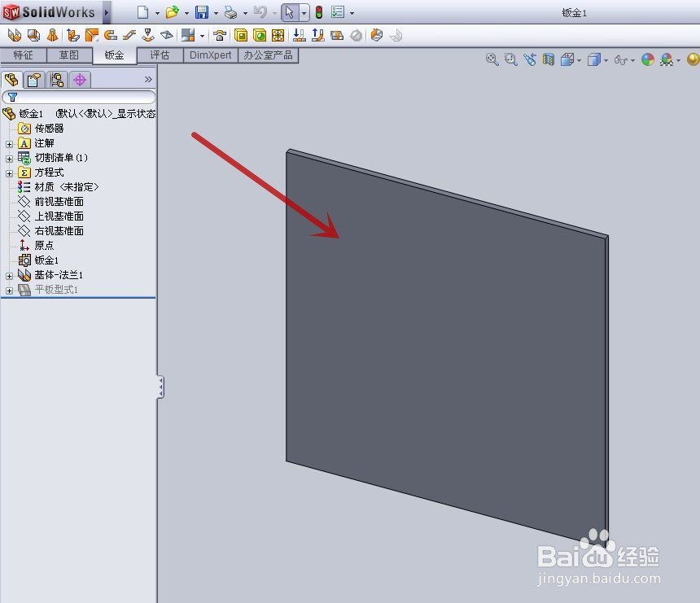Click the New document icon
Screen dimensions: 700x603
[x=142, y=12]
